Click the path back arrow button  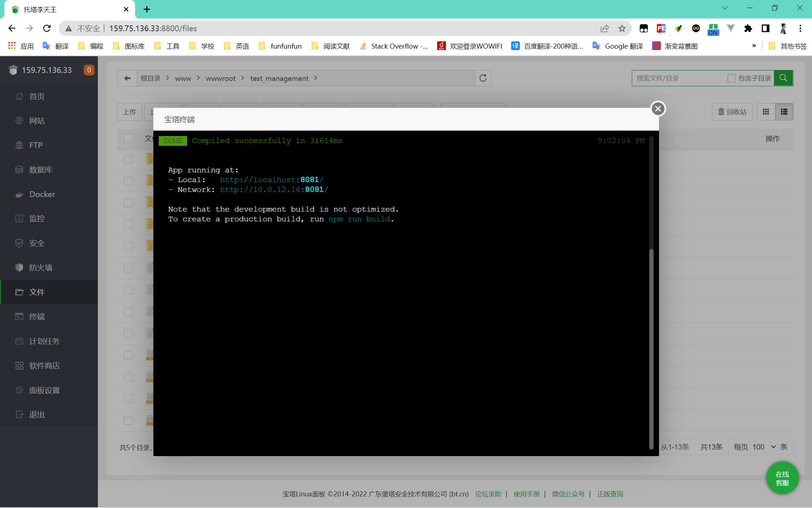point(127,78)
